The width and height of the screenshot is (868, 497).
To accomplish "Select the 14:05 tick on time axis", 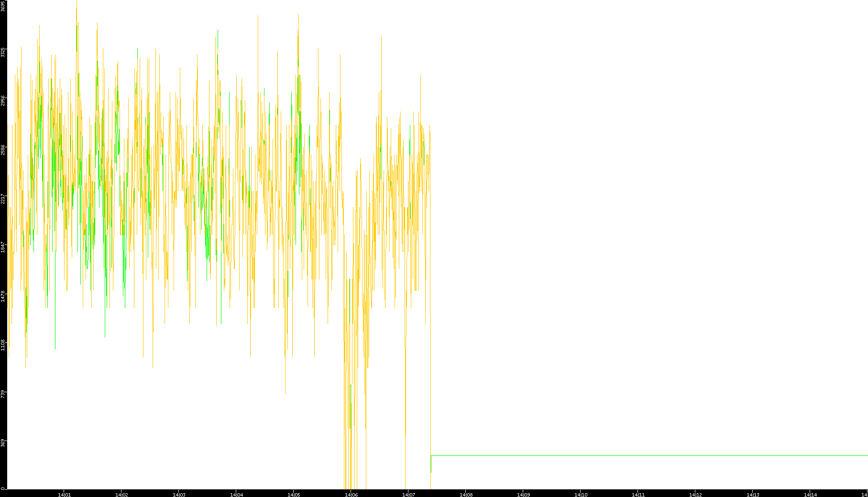I will (294, 494).
